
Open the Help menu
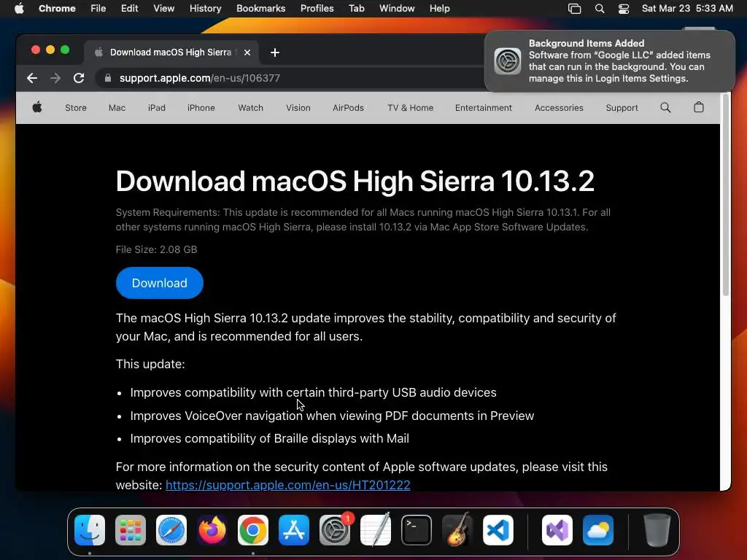coord(439,8)
